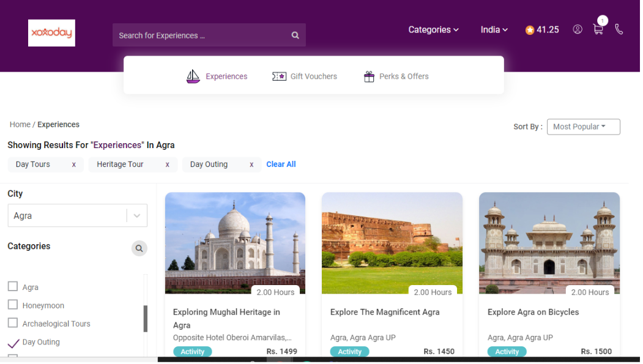The width and height of the screenshot is (643, 364).
Task: Click Activity tag on Magnificent Agra card
Action: click(351, 353)
